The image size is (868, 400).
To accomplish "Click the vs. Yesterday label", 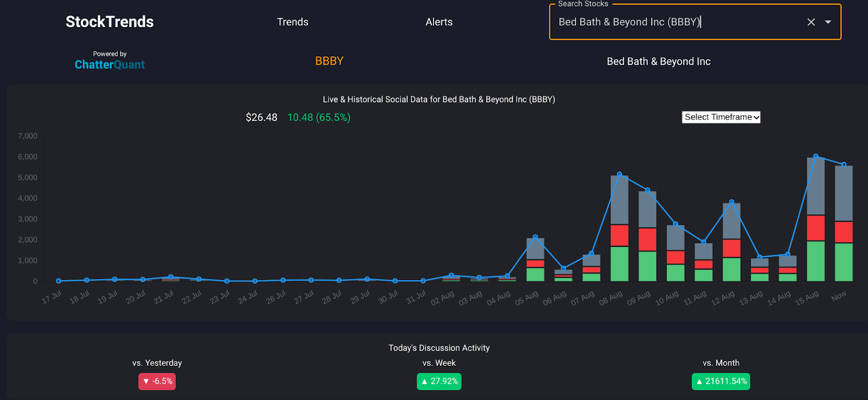I will coord(157,363).
